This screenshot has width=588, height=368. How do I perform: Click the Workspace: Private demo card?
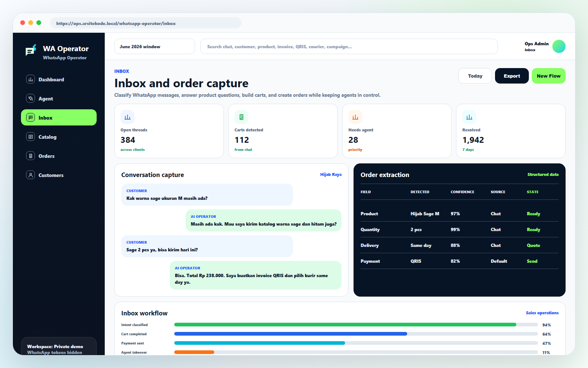click(59, 346)
